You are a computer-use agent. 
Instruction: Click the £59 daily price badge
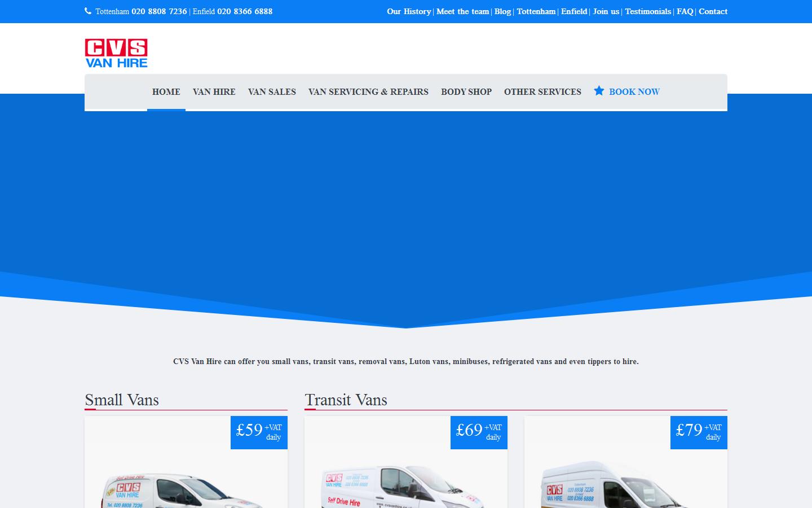click(258, 432)
